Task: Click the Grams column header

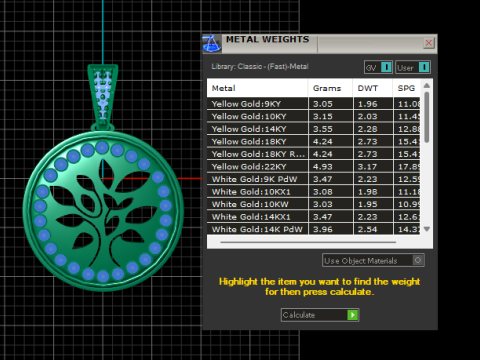Action: pos(330,88)
